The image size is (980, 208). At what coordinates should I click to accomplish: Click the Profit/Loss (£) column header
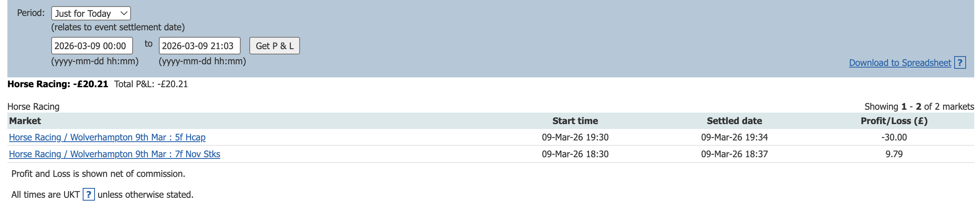pos(894,121)
